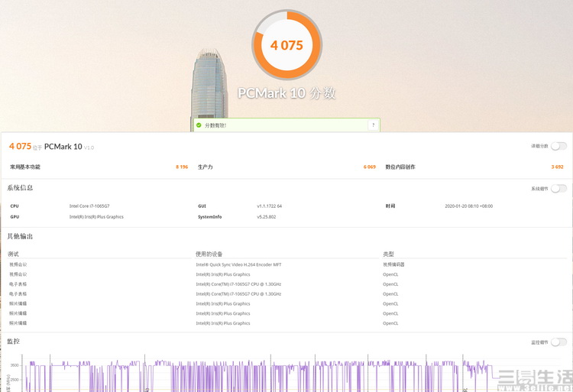Click the 数位内容创作 score 3 692
Screen dimensions: 573x392
557,167
